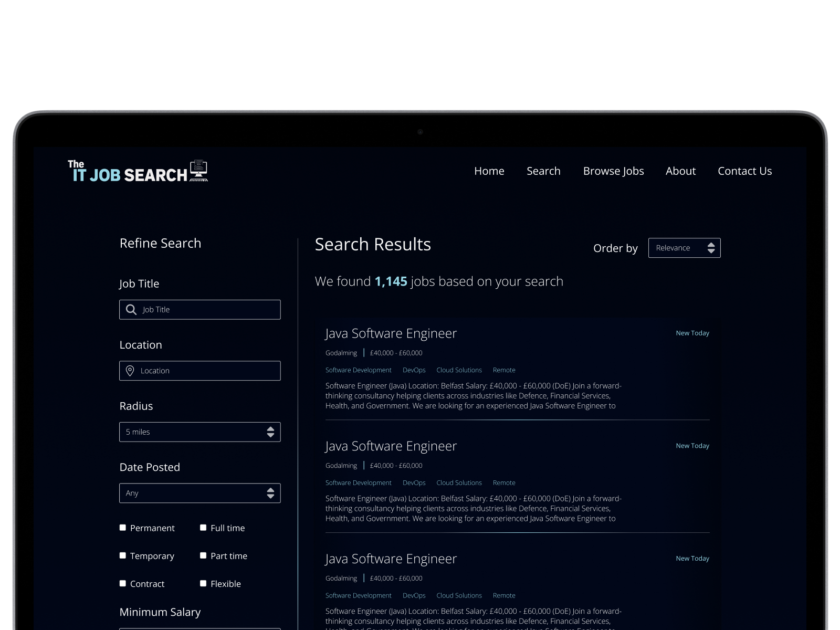
Task: Toggle the Contract checkbox in Refine Search
Action: point(122,583)
